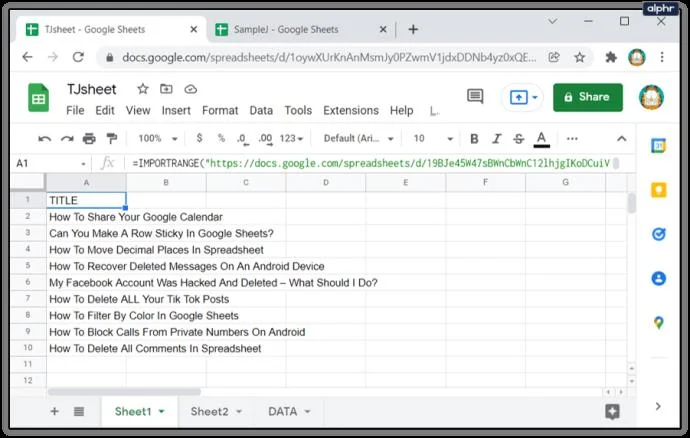This screenshot has width=690, height=438.
Task: Switch to the DATA sheet tab
Action: click(283, 412)
